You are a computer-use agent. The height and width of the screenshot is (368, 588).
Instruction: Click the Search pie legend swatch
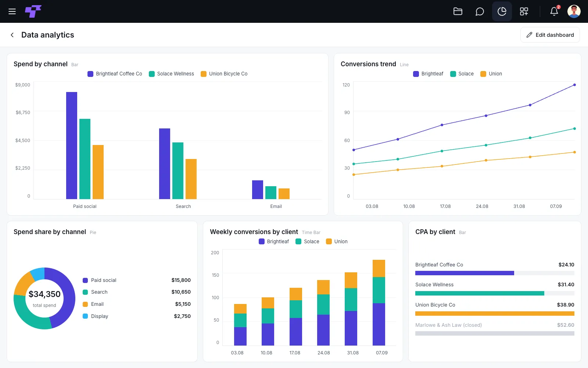85,292
